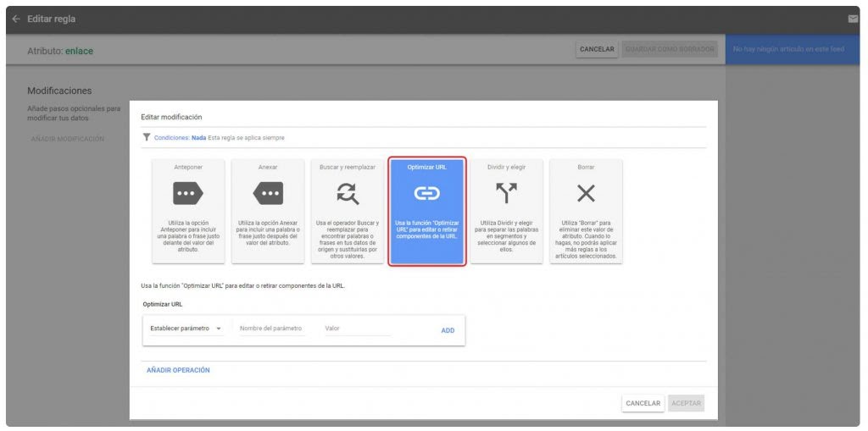This screenshot has height=431, width=868.
Task: Choose the Buscar y reemplazar icon
Action: [x=347, y=193]
